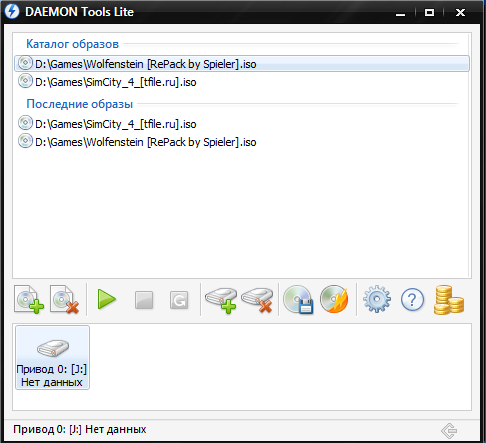
Task: Select Wolfenstein iso in image catalog
Action: click(242, 64)
